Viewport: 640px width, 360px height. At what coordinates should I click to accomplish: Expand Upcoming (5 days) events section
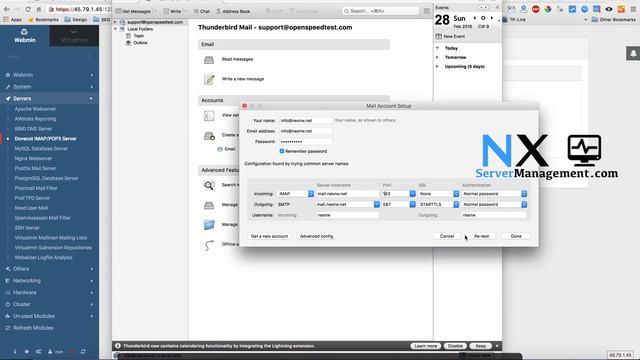click(x=438, y=67)
